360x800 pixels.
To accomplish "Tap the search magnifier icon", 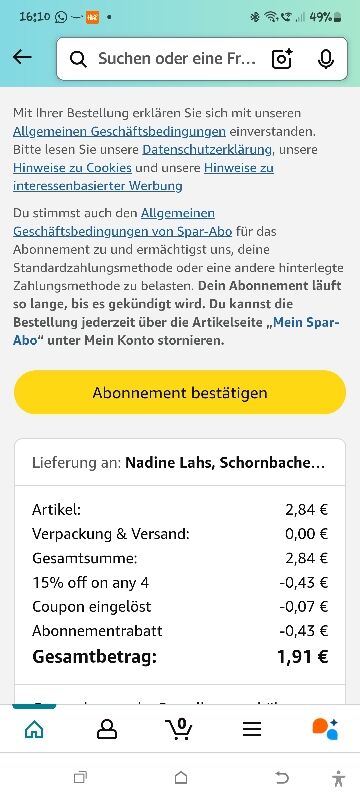I will [78, 59].
